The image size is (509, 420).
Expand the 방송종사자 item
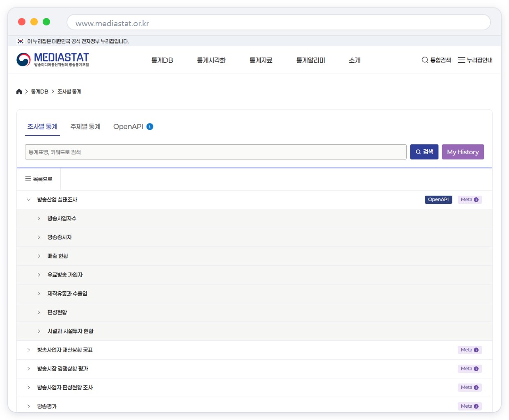[x=39, y=237]
